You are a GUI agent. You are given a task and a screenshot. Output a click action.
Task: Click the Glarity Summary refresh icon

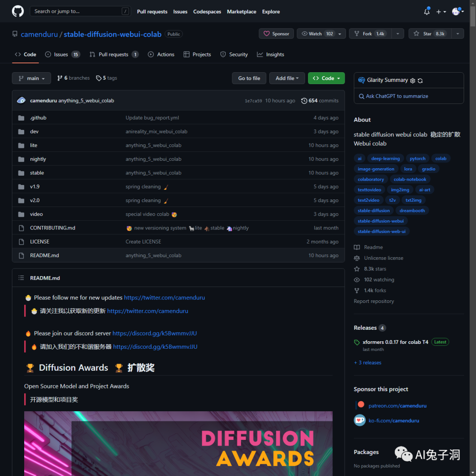(420, 81)
